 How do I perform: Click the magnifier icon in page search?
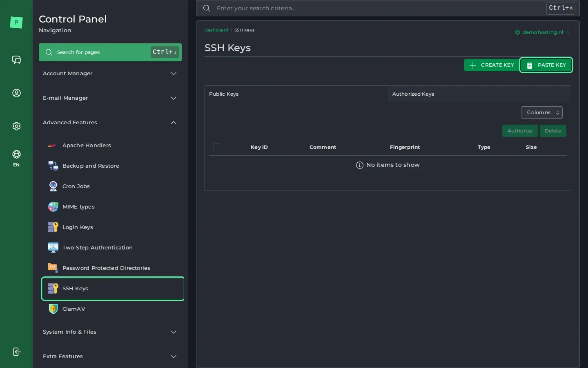49,52
